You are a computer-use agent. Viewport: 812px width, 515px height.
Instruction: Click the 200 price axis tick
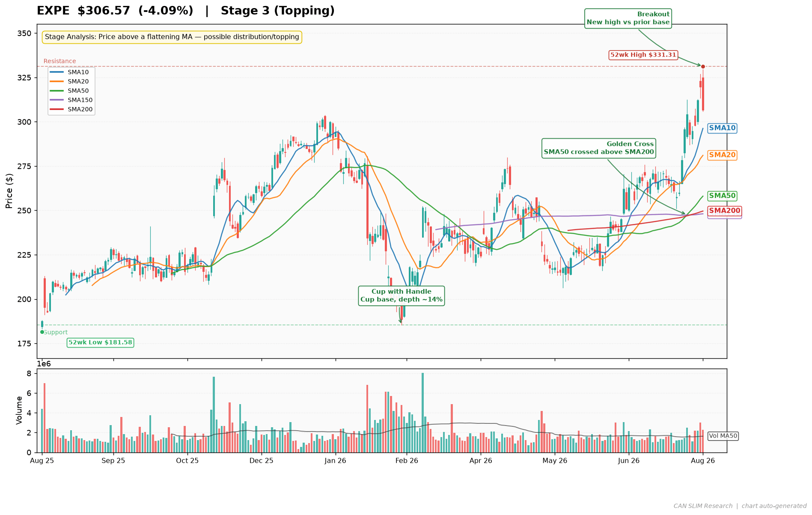25,299
